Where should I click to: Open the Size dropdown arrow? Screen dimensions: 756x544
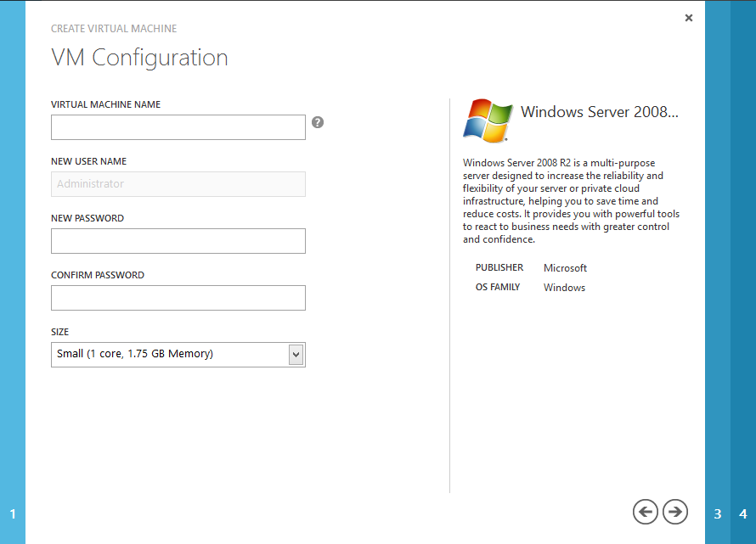pyautogui.click(x=296, y=355)
